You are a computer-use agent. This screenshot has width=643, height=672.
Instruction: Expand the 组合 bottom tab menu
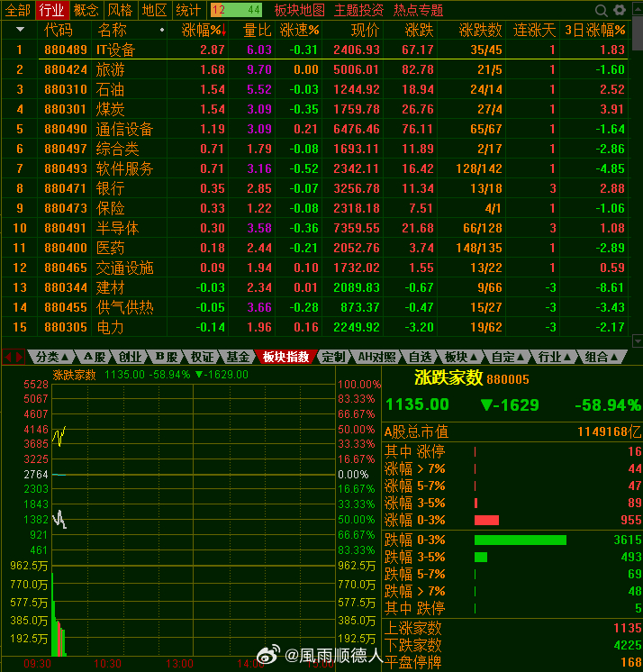click(601, 357)
